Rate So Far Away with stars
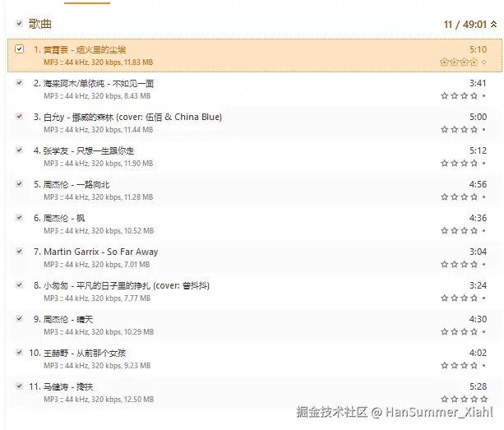 click(x=459, y=264)
